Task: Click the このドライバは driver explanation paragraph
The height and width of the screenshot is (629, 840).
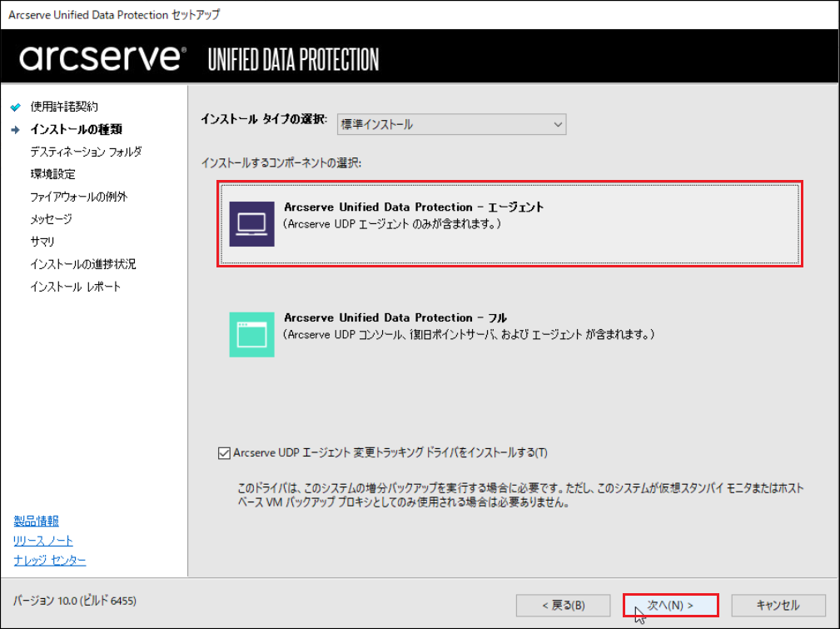Action: click(520, 495)
